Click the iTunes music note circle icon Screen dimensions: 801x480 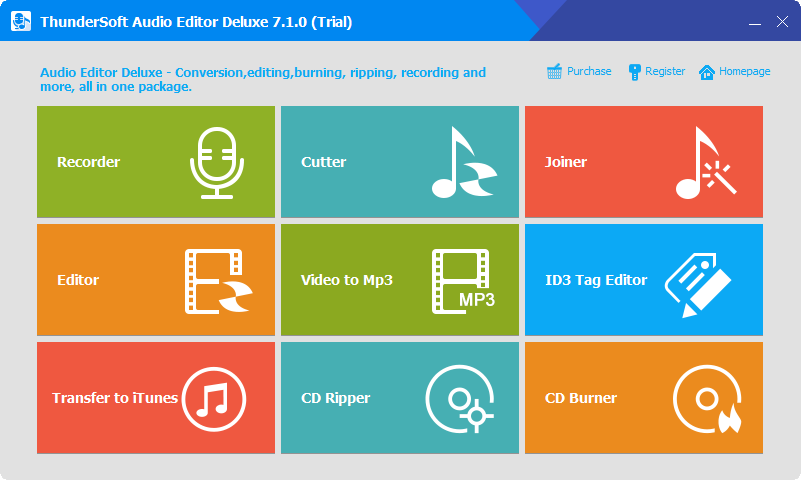tap(214, 399)
